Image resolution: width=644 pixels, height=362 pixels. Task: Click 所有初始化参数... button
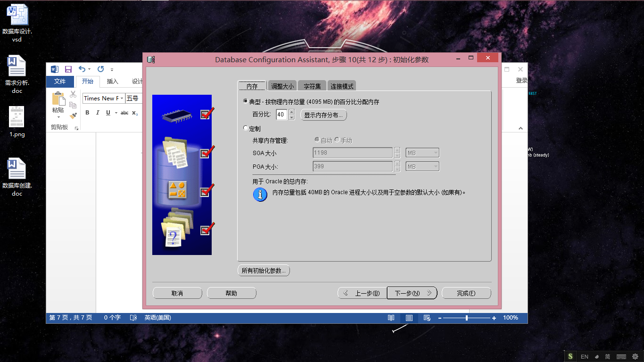pos(264,271)
